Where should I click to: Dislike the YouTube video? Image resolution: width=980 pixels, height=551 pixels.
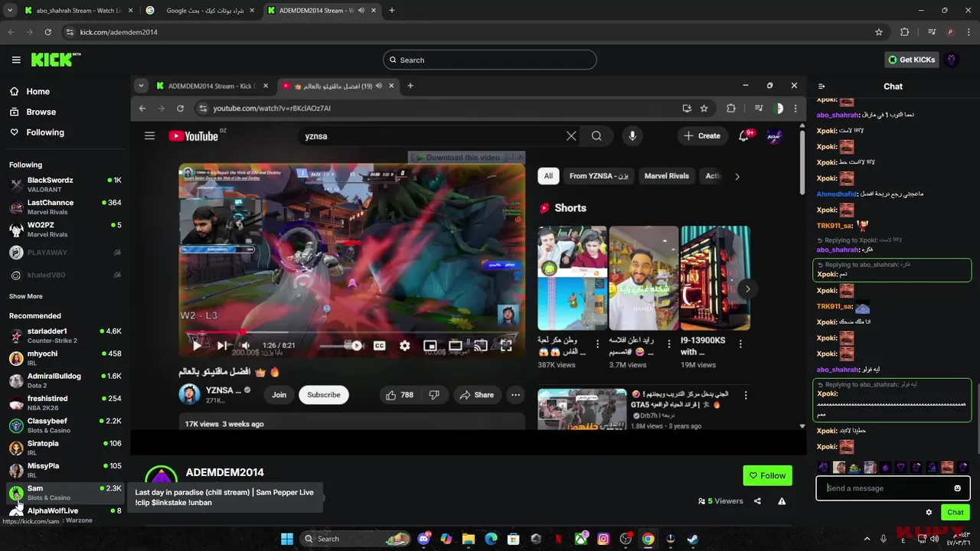point(434,395)
